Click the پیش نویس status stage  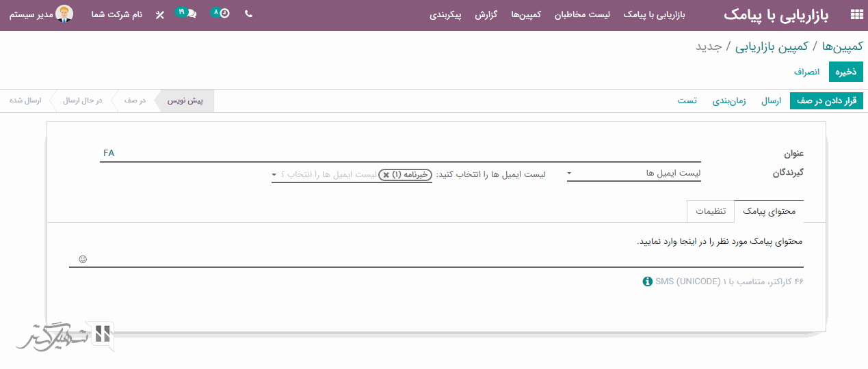(186, 100)
